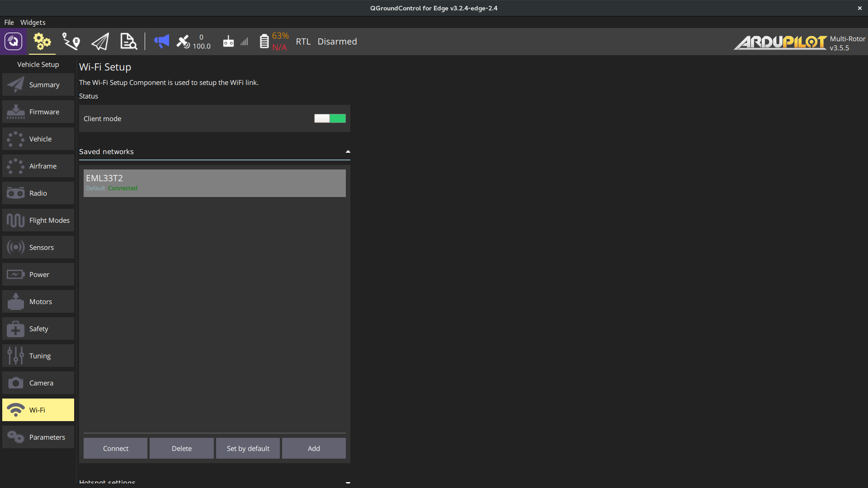Open the Widgets menu

click(x=33, y=22)
